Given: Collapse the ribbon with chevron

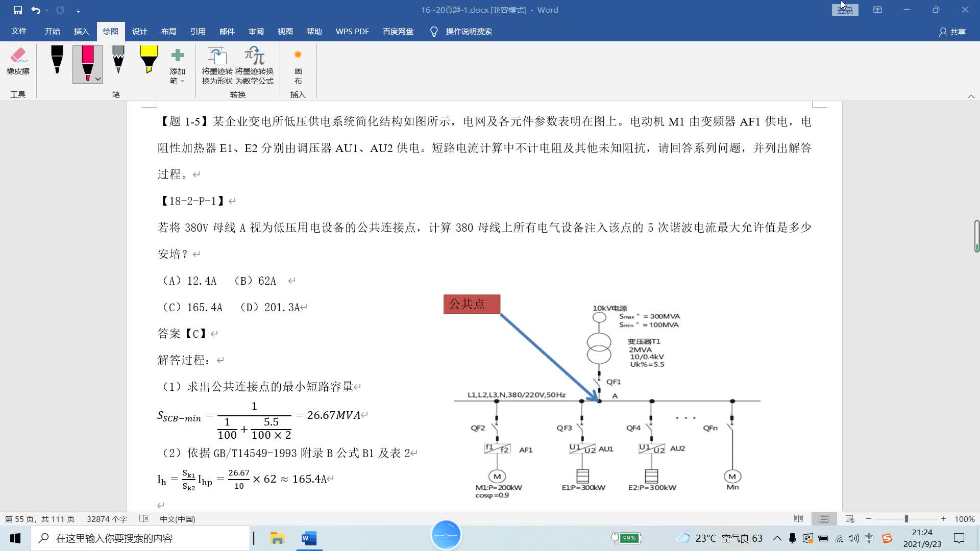Looking at the screenshot, I should pyautogui.click(x=971, y=96).
